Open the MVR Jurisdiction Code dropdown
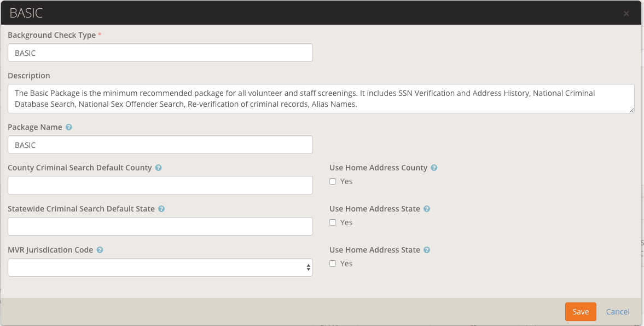This screenshot has width=644, height=326. tap(160, 267)
